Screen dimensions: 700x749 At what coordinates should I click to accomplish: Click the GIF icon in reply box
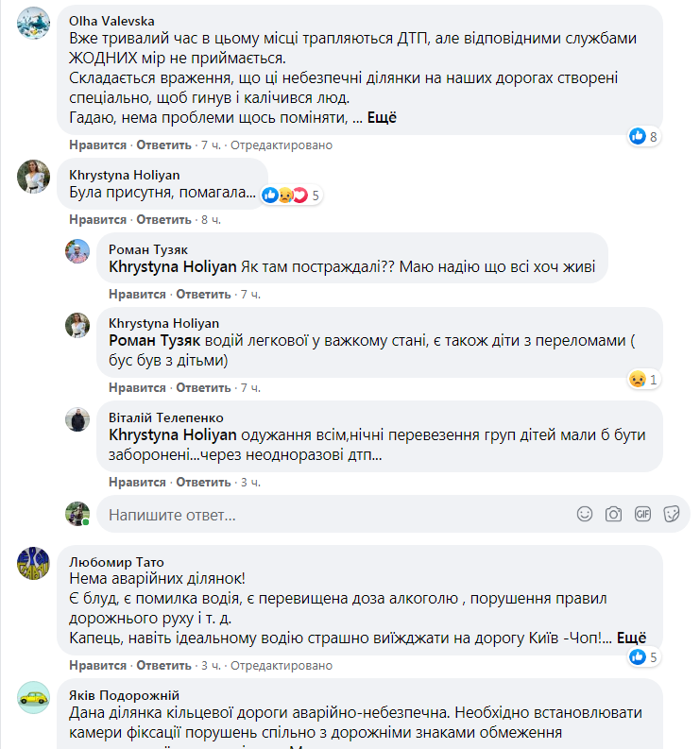[643, 514]
